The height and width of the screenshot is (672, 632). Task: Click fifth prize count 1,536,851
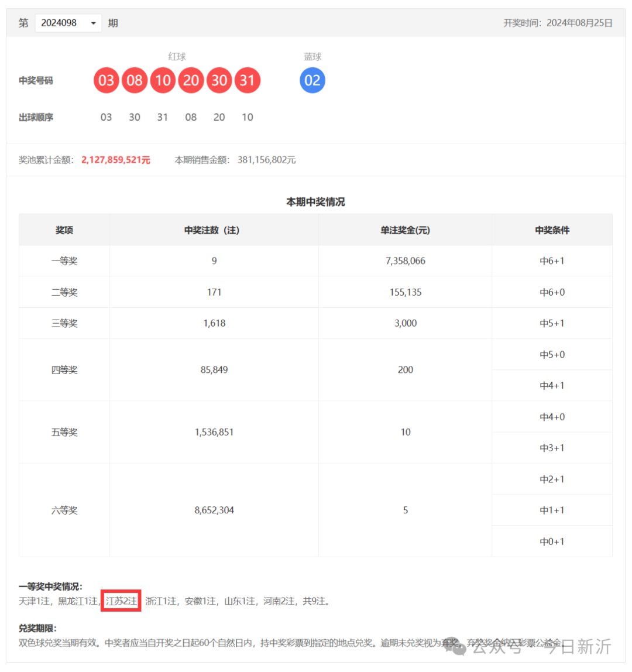(214, 432)
